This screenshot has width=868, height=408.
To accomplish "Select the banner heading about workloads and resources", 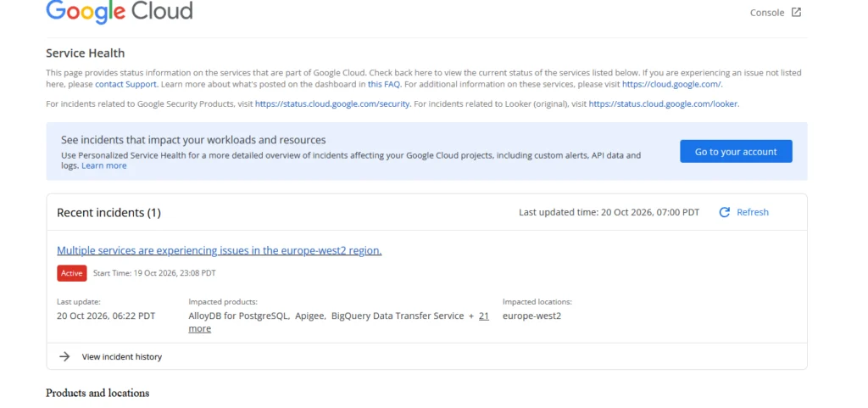I will (193, 139).
